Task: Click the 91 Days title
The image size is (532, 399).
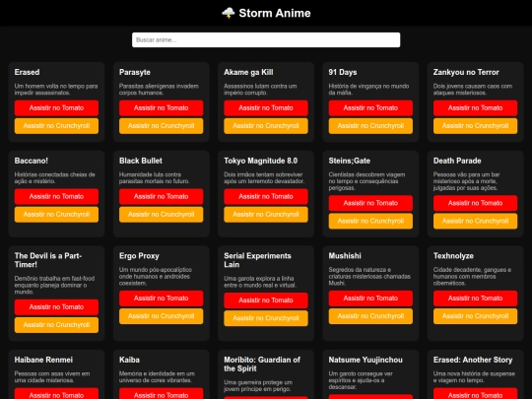Action: pos(343,72)
